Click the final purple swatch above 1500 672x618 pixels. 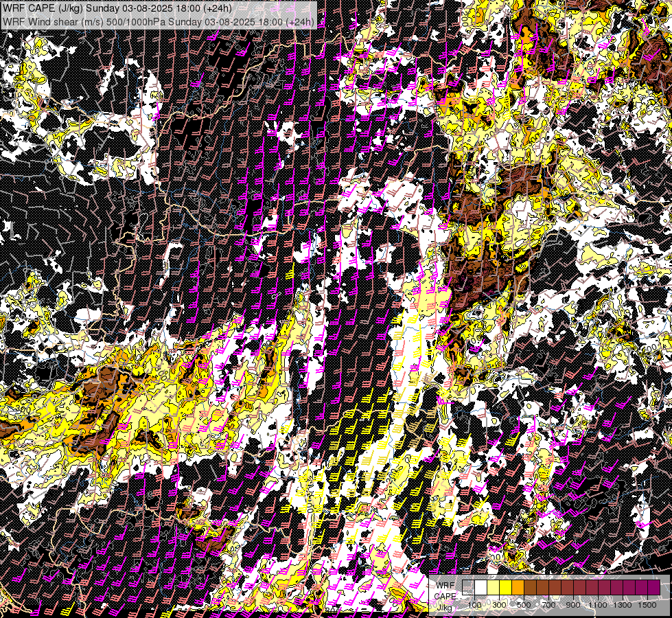[654, 588]
